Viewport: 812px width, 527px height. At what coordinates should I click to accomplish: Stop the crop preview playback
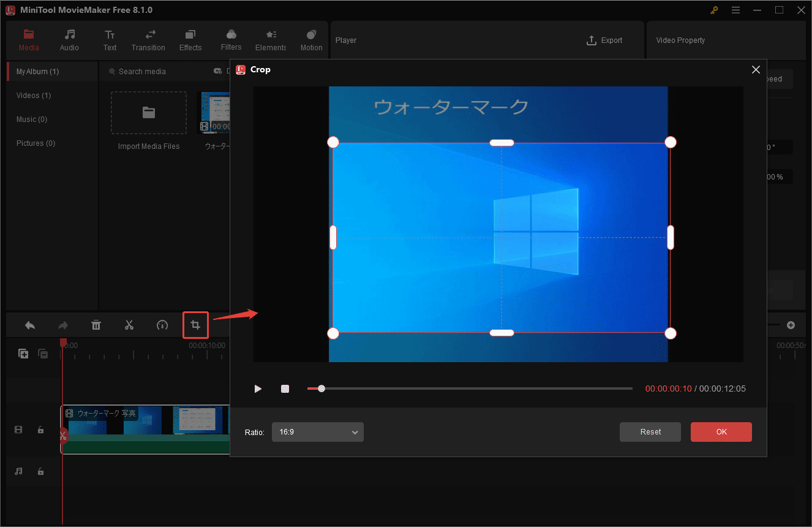285,389
